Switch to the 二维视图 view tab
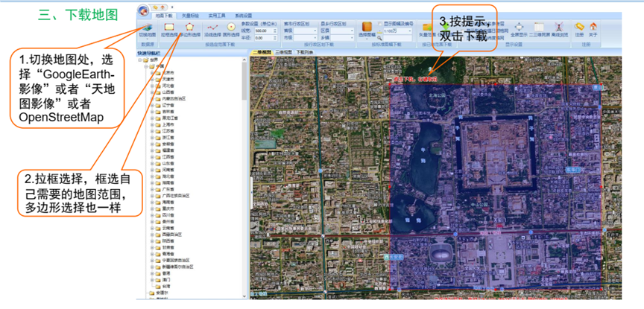The width and height of the screenshot is (644, 309). tap(262, 52)
